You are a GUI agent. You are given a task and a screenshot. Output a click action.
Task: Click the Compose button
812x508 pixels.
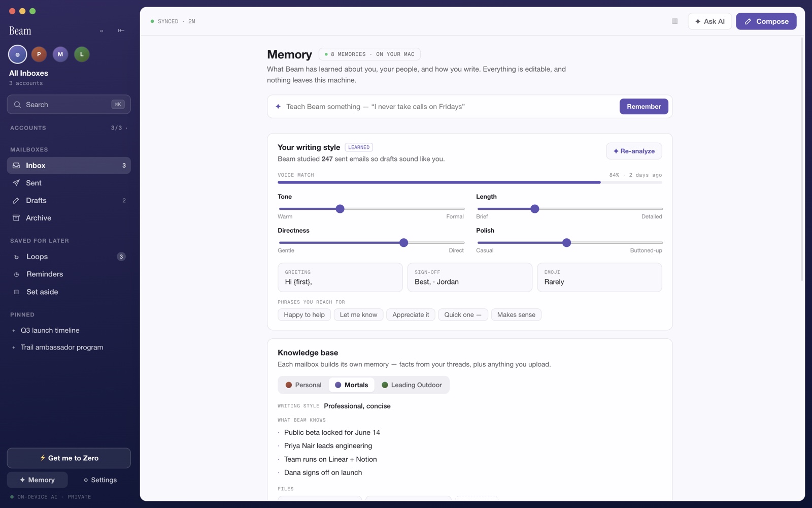766,21
